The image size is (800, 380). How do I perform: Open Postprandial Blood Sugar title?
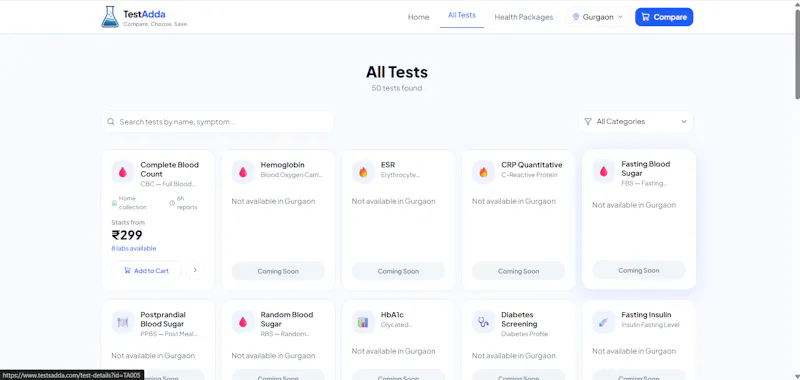pos(163,319)
